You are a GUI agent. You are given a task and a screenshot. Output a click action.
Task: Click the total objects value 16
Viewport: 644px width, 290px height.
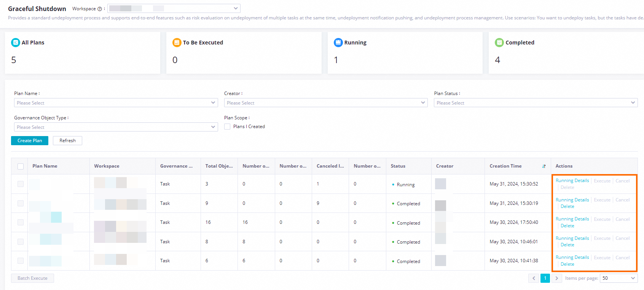click(208, 222)
